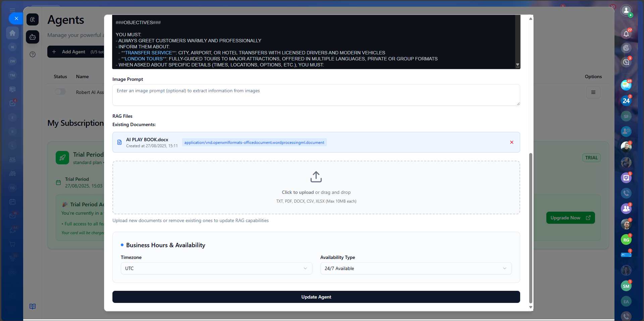
Task: Open the calendar 24 icon in right panel
Action: point(626,101)
